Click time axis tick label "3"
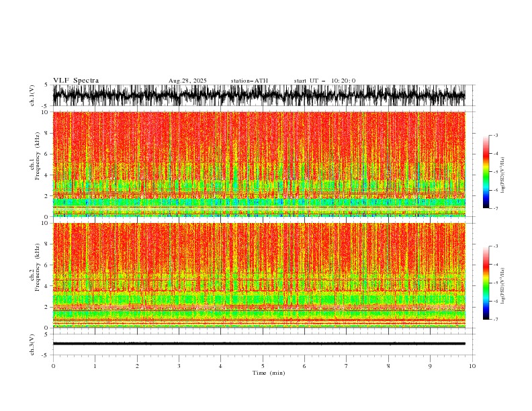Viewport: 532px width, 411px height. click(179, 366)
